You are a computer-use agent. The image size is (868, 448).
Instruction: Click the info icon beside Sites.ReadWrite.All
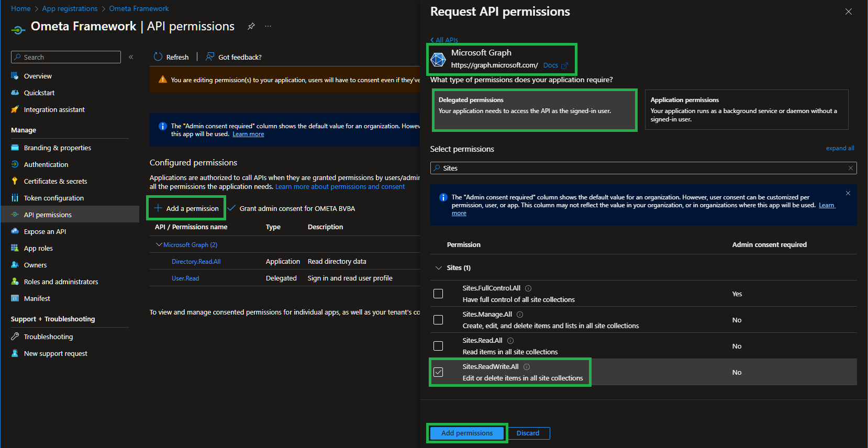(x=527, y=367)
